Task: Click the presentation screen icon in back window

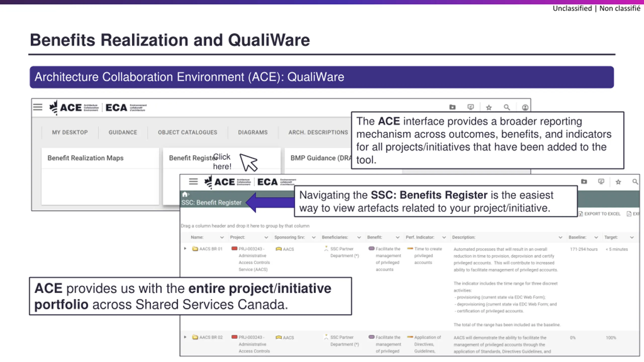Action: [470, 107]
